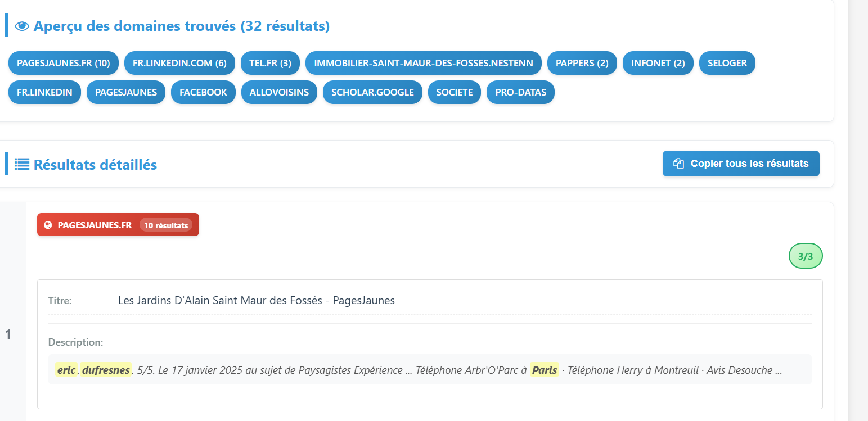Screen dimensions: 868x421
Task: Open the Les Jardins D'Alain result title
Action: click(256, 300)
